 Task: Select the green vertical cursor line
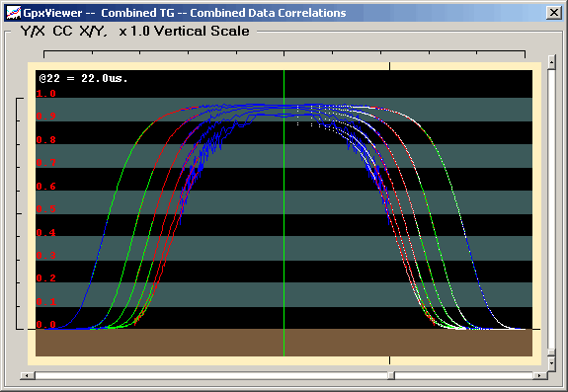(284, 213)
